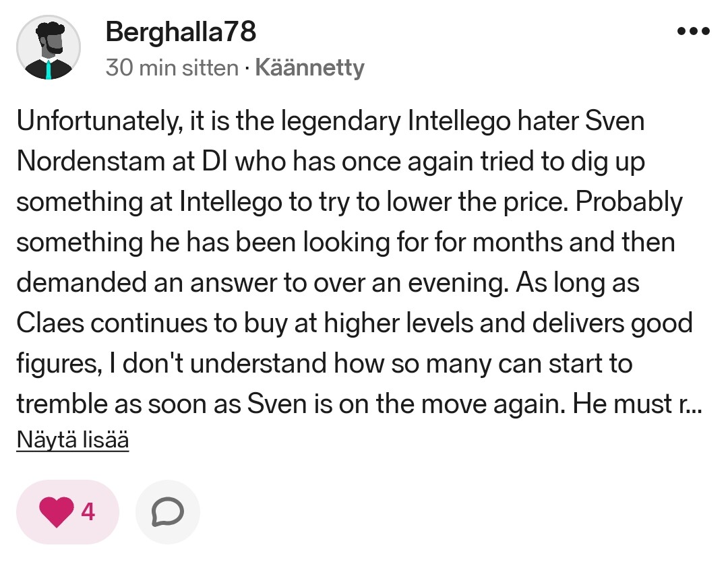Like the post with the heart icon

pos(56,513)
